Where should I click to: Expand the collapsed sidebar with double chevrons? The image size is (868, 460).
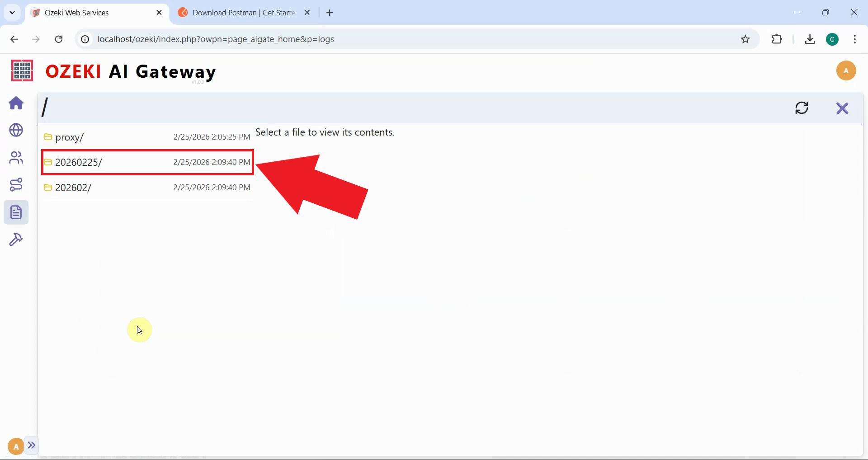pos(31,446)
